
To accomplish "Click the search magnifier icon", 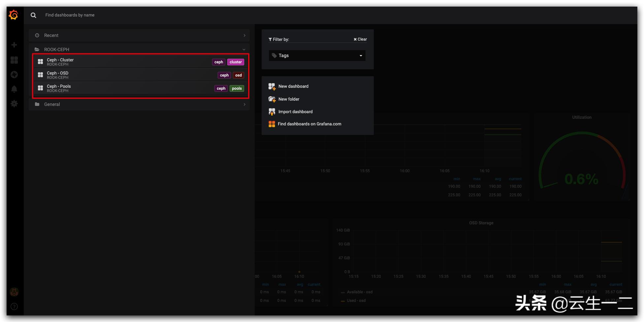I will click(x=33, y=15).
